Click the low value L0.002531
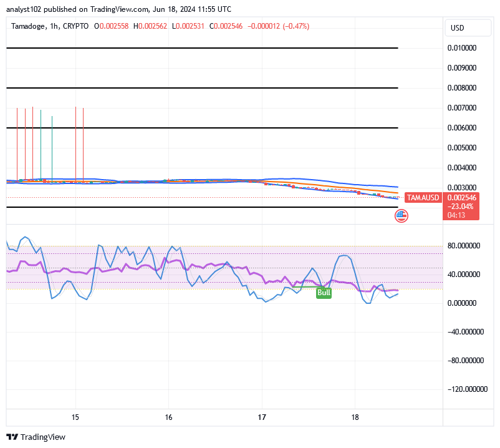Image resolution: width=500 pixels, height=448 pixels. coord(188,26)
